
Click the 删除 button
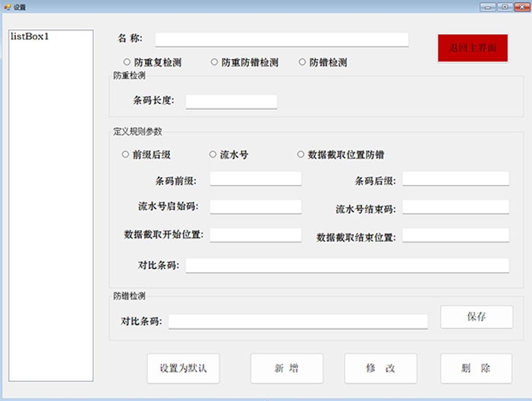pos(476,368)
